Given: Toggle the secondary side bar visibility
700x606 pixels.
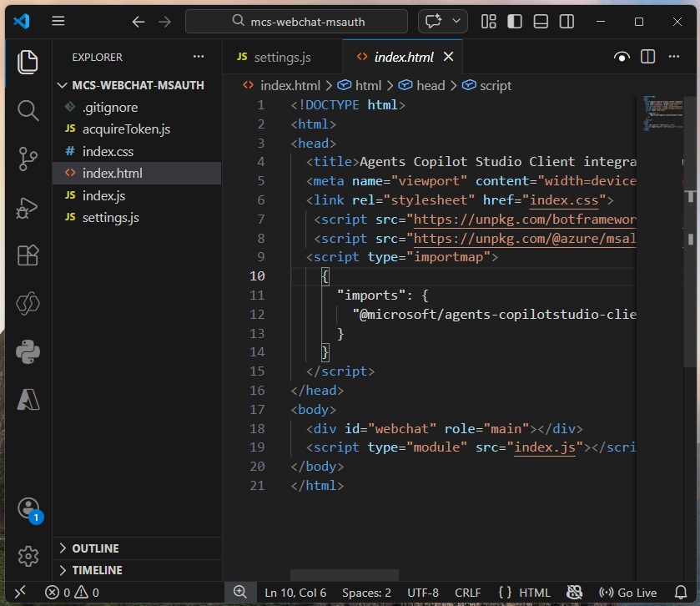Looking at the screenshot, I should (x=567, y=22).
